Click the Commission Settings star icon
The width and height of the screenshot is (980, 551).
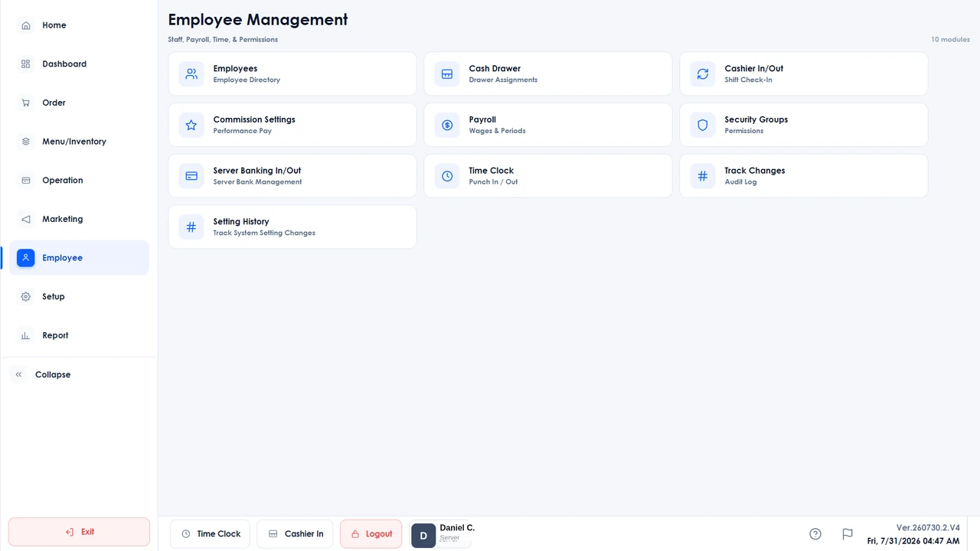click(191, 125)
